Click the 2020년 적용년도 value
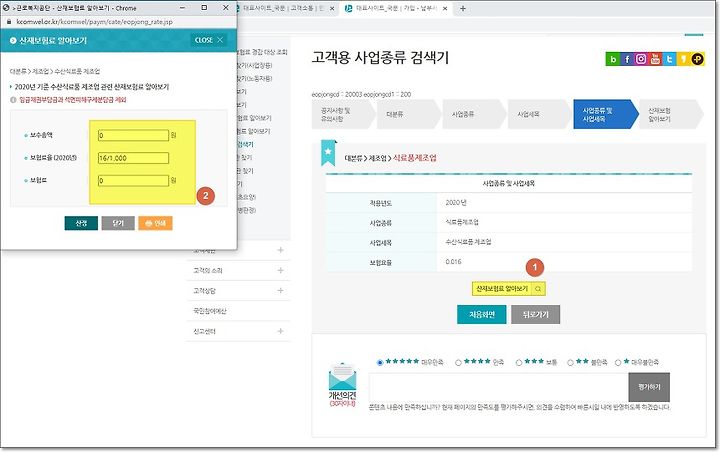 point(456,203)
